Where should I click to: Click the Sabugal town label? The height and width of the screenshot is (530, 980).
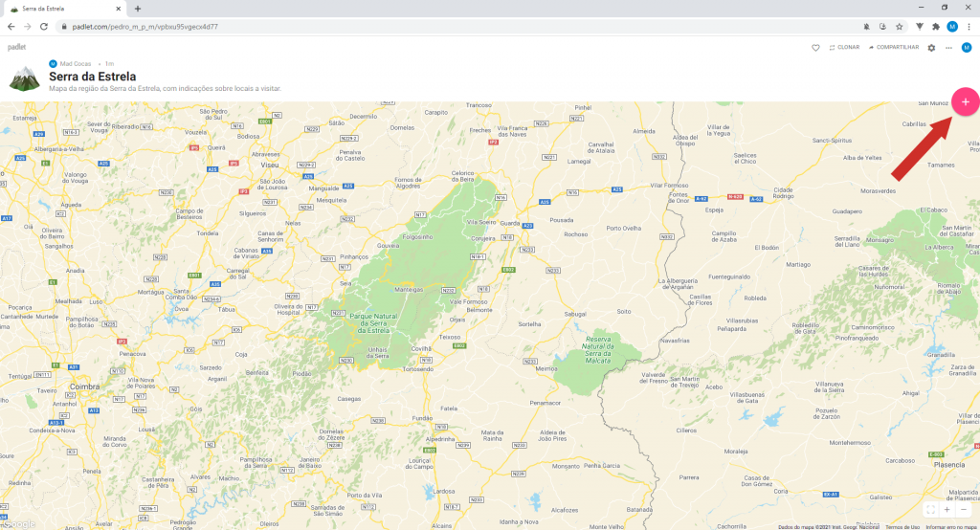575,314
